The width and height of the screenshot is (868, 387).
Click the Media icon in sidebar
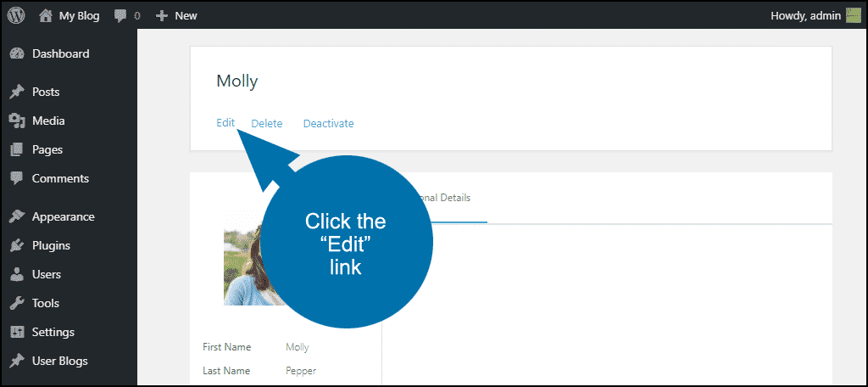[17, 121]
